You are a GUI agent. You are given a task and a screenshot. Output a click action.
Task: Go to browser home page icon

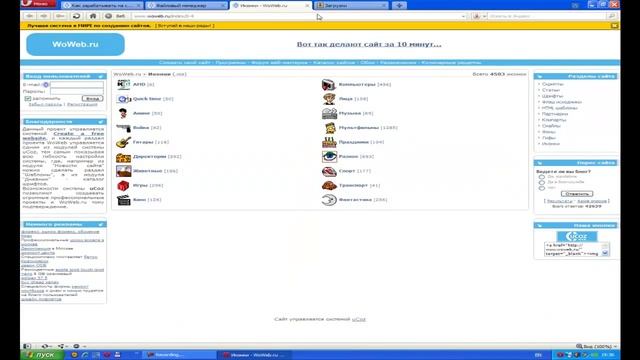click(x=93, y=16)
